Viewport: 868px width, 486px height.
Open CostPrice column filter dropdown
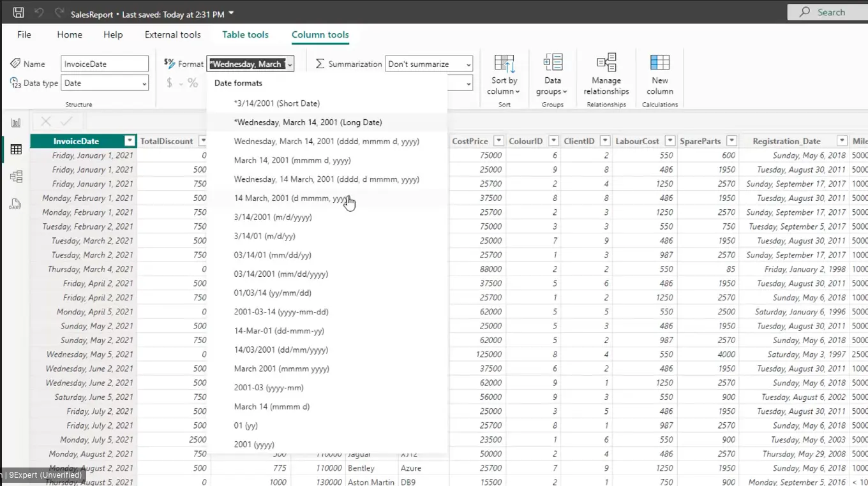tap(497, 141)
